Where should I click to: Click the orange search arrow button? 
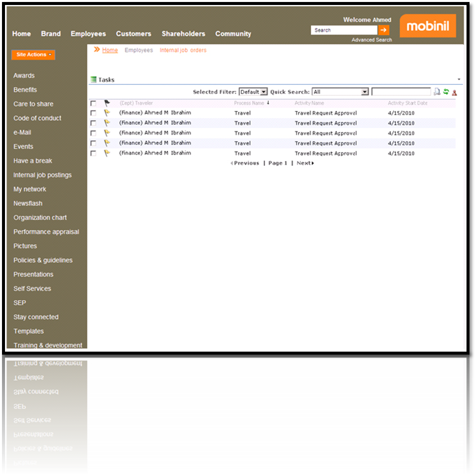[x=384, y=30]
